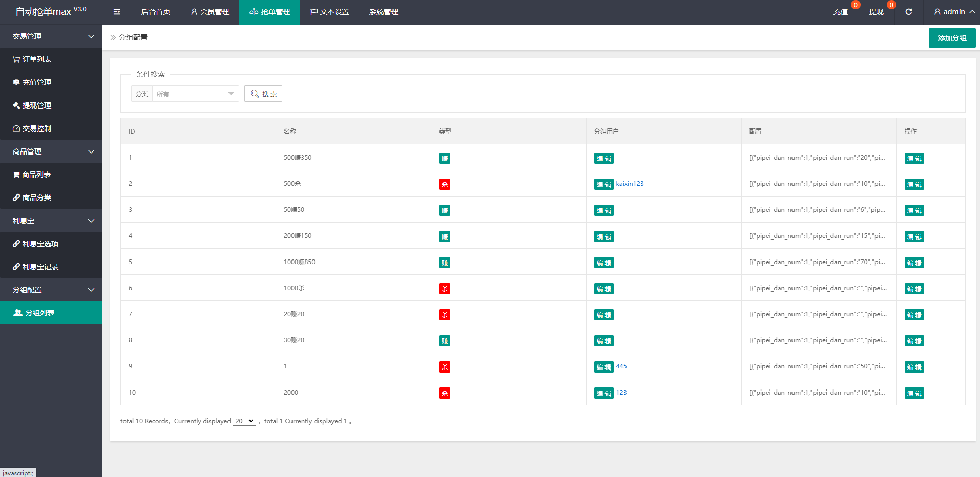Viewport: 980px width, 477px height.
Task: Open the admin user menu
Action: point(954,12)
